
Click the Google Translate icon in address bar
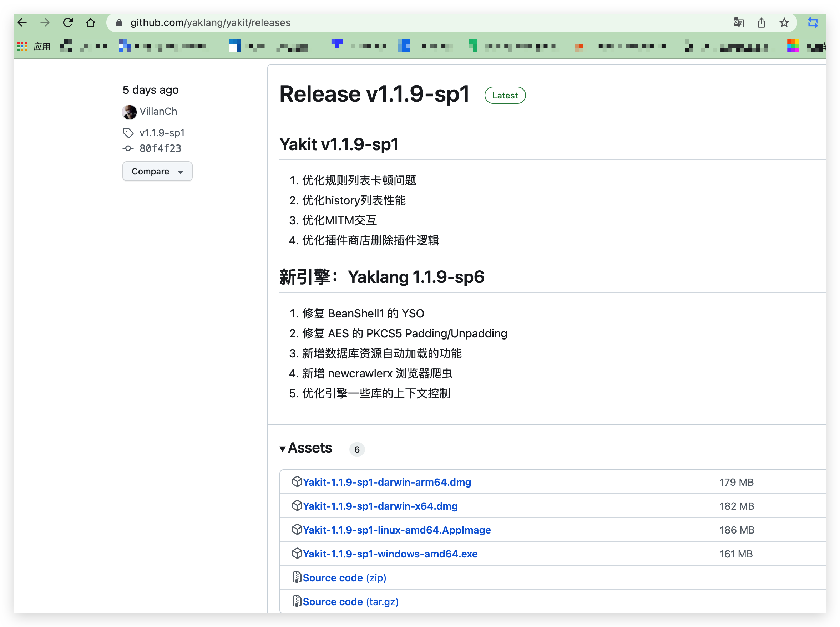pos(738,23)
